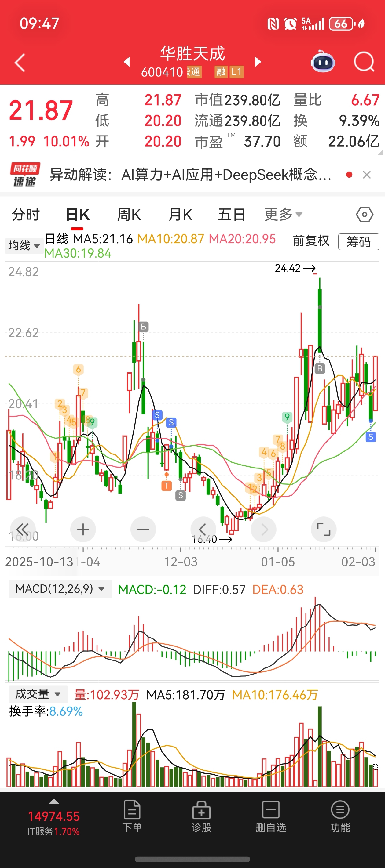This screenshot has width=385, height=868.
Task: Select the 五日 tab
Action: [x=232, y=215]
